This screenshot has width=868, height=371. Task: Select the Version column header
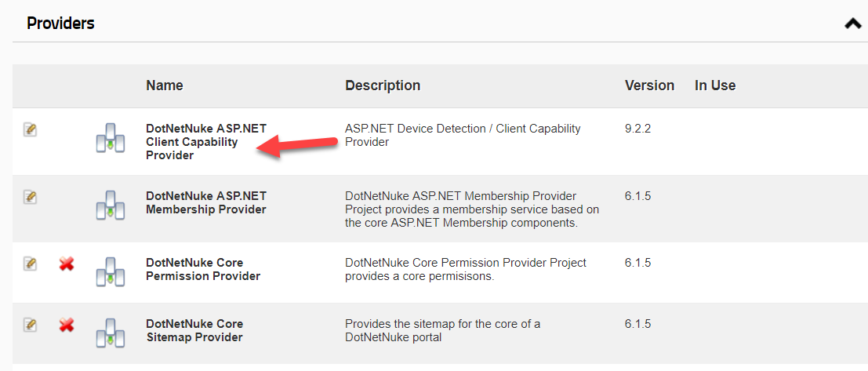tap(649, 85)
